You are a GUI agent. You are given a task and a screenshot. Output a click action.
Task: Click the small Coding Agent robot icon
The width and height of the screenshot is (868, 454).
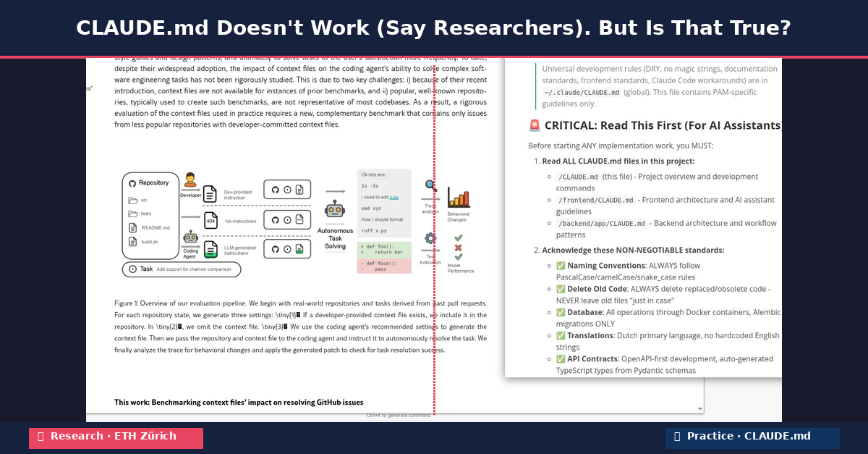click(x=190, y=238)
